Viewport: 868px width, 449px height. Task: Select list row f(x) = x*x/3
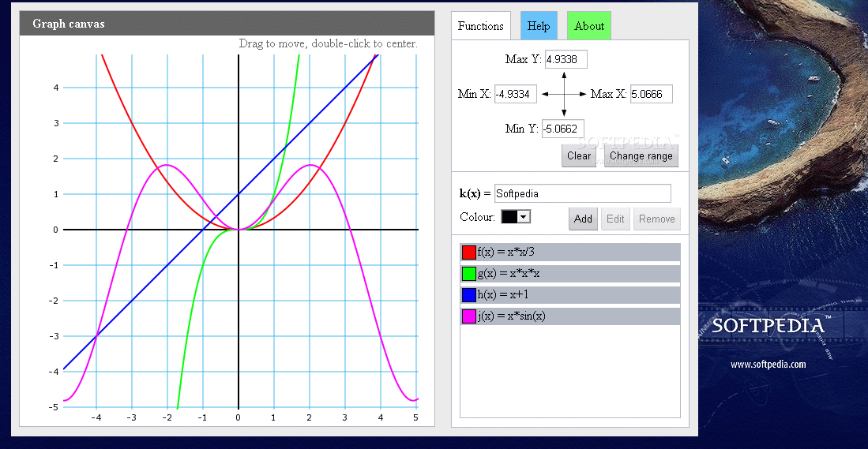pyautogui.click(x=569, y=253)
